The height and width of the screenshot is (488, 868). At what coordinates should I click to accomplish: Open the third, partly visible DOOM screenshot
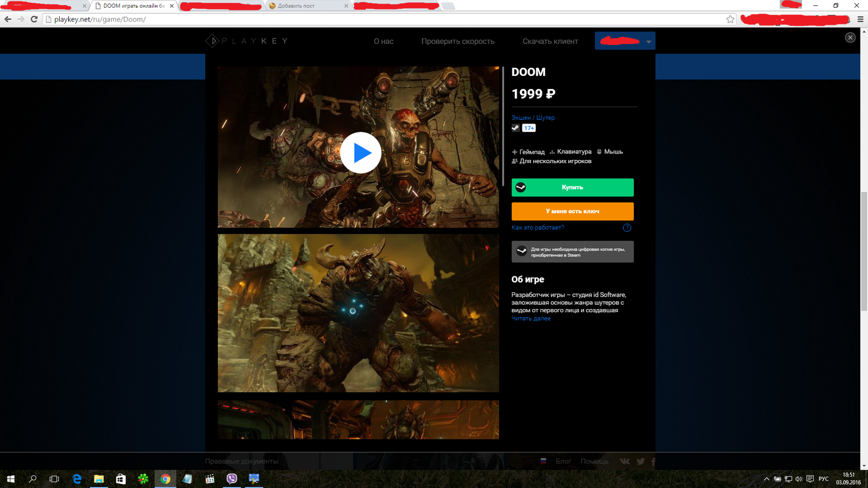[x=358, y=420]
